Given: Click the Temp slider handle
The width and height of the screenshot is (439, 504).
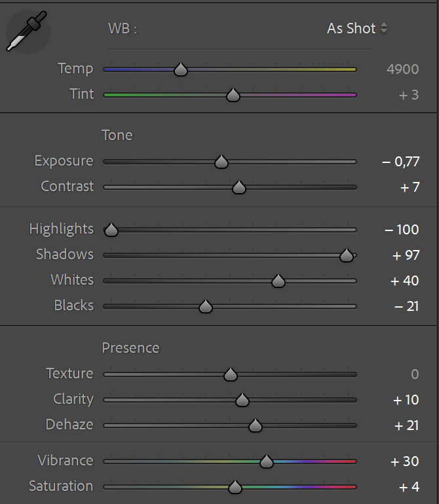Looking at the screenshot, I should tap(181, 69).
